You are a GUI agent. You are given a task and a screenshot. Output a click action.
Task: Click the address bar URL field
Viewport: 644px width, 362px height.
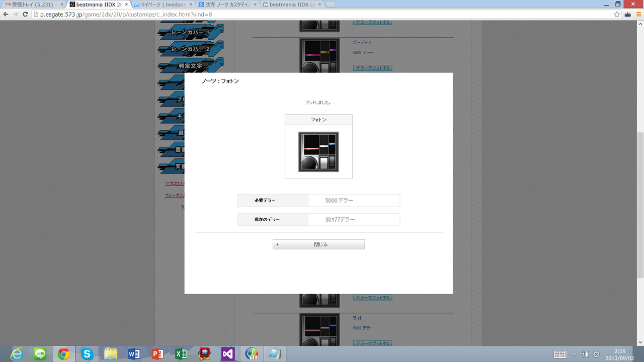pos(322,15)
